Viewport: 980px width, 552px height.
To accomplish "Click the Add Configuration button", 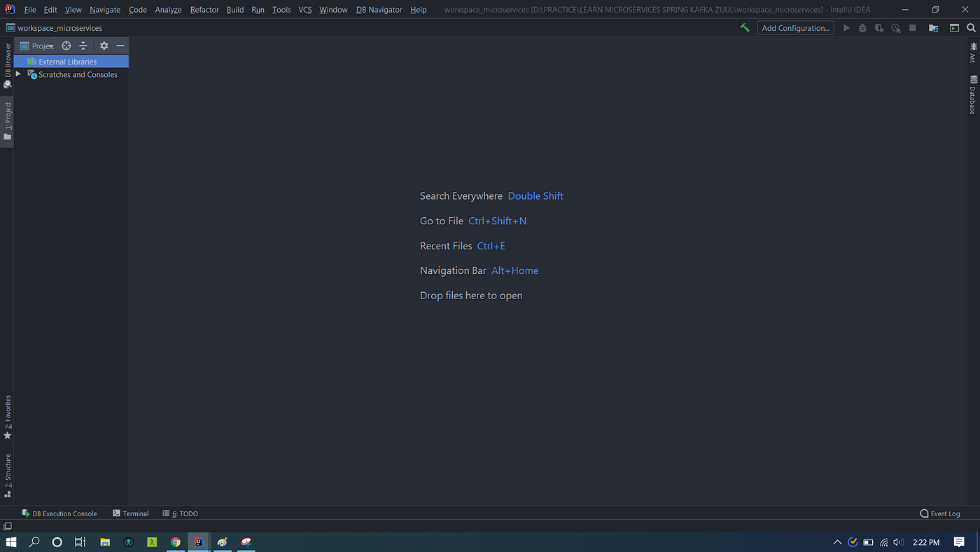I will 796,28.
